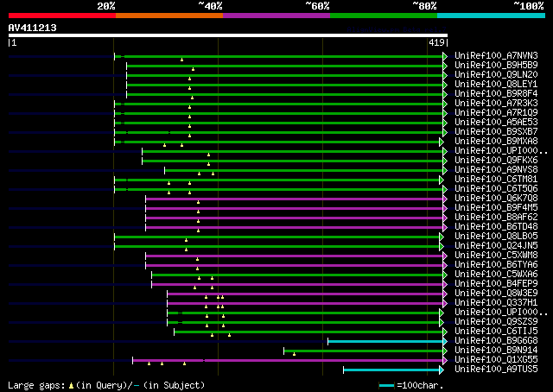This screenshot has width=553, height=392.
Task: Click the UniRef100_Q9FKX6 label
Action: click(x=496, y=161)
